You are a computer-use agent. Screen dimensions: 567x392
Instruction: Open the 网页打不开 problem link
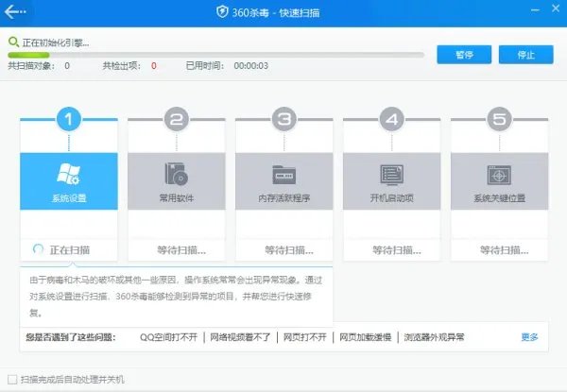click(x=305, y=337)
